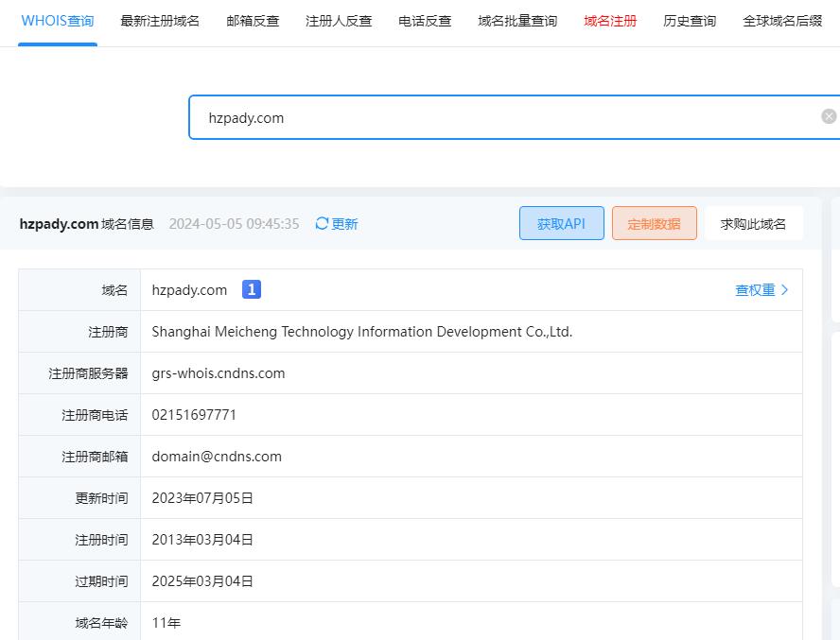Clear the domain search input field
This screenshot has width=840, height=640.
coord(829,116)
